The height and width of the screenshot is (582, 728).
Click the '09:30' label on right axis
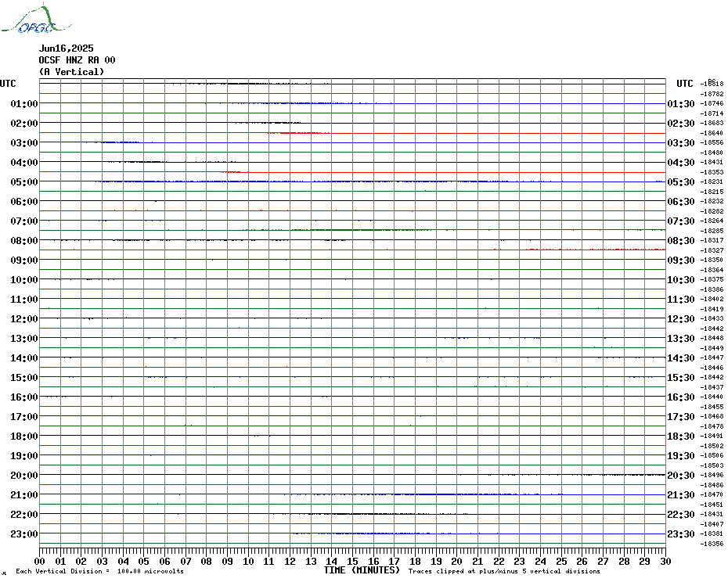681,260
